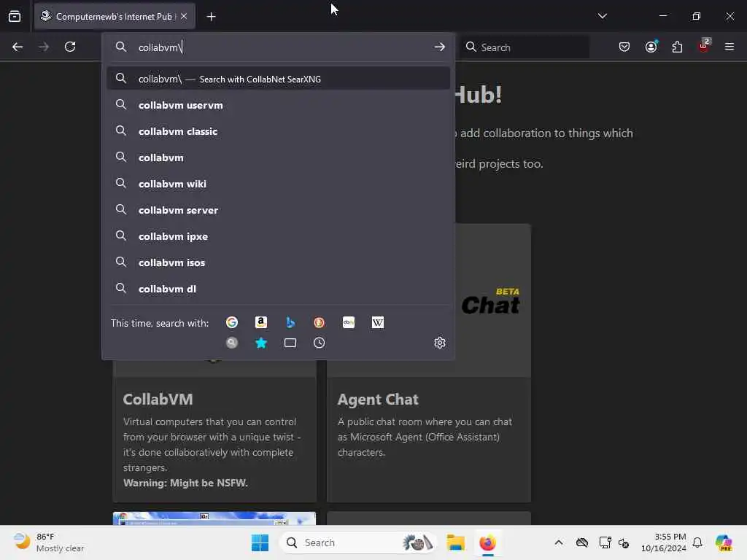Click the taskbar Search box
747x560 pixels.
tap(357, 542)
